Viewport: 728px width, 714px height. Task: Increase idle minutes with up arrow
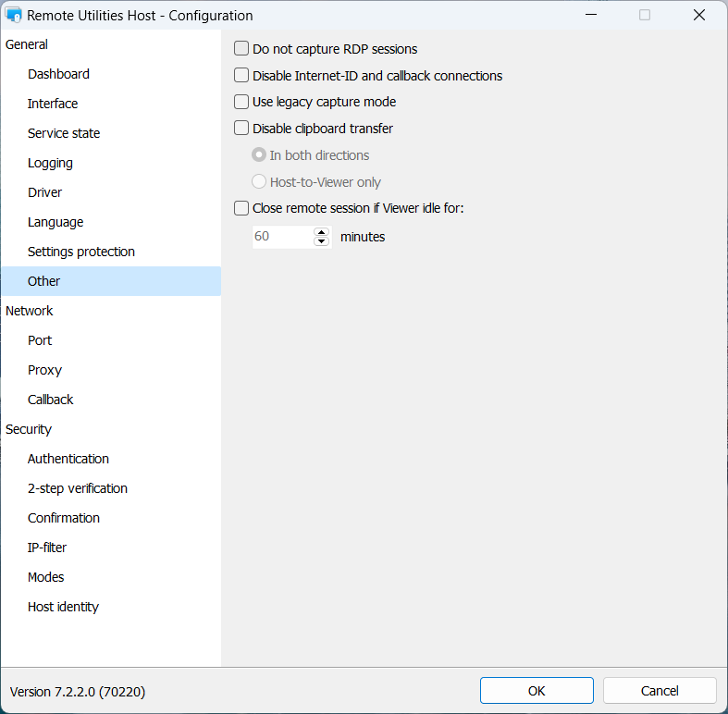(322, 232)
